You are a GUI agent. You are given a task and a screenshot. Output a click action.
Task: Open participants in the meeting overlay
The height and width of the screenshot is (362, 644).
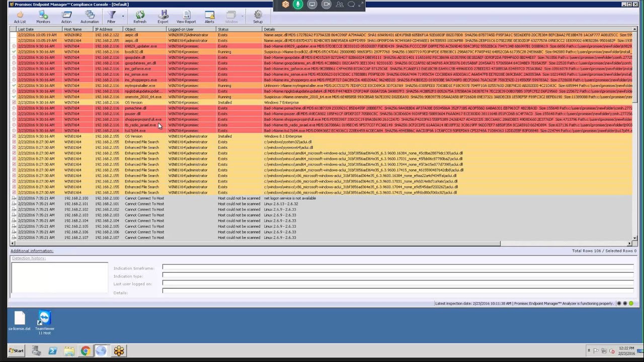coord(340,5)
